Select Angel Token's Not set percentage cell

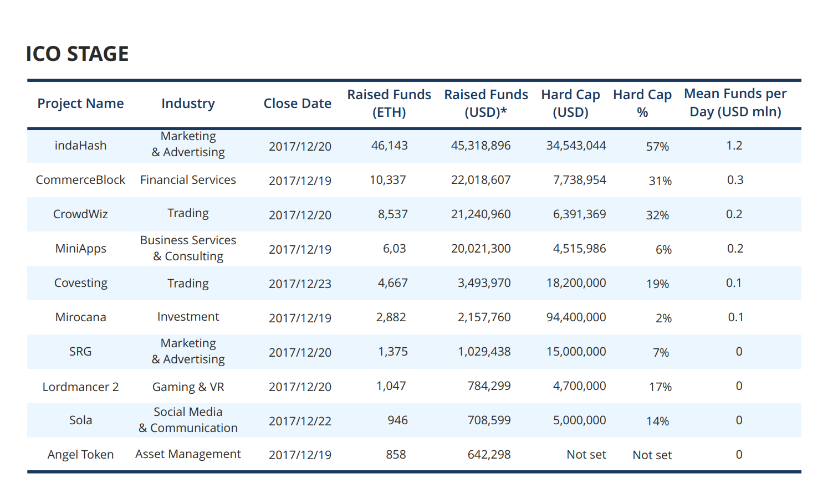[x=652, y=455]
